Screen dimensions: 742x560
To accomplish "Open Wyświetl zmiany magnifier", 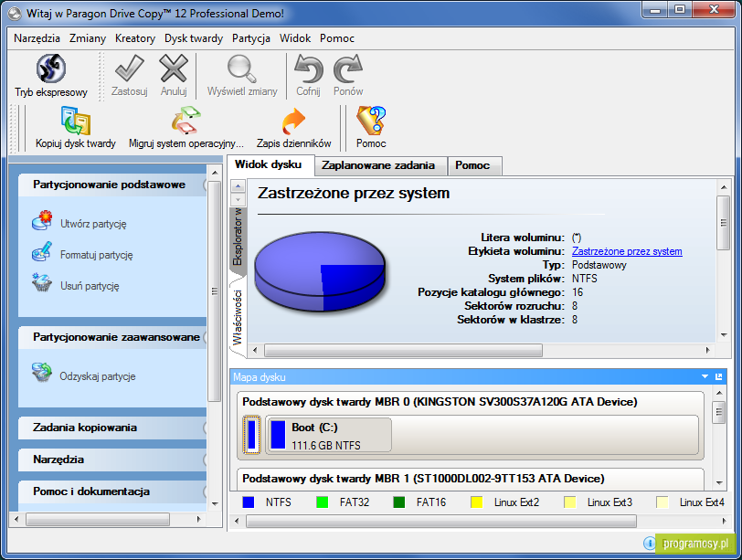I will point(242,76).
